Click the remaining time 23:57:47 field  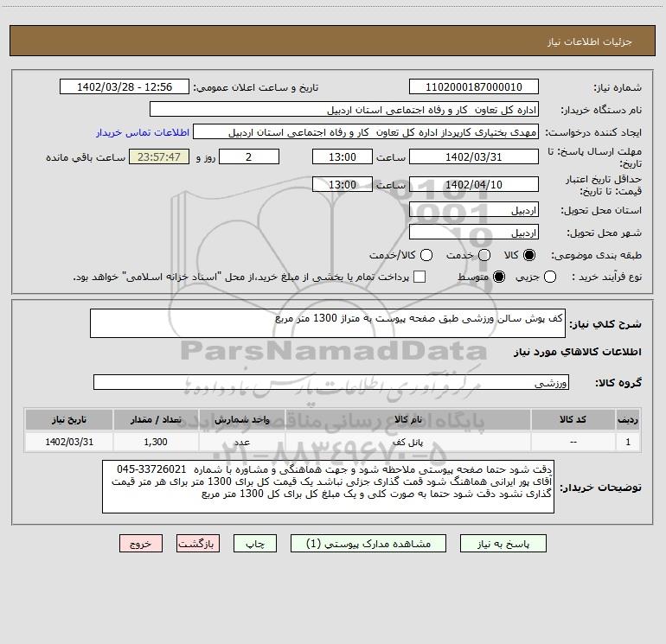(x=159, y=156)
